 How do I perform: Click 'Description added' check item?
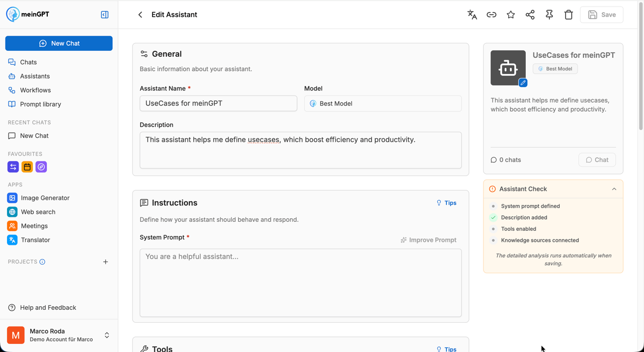[x=519, y=218]
